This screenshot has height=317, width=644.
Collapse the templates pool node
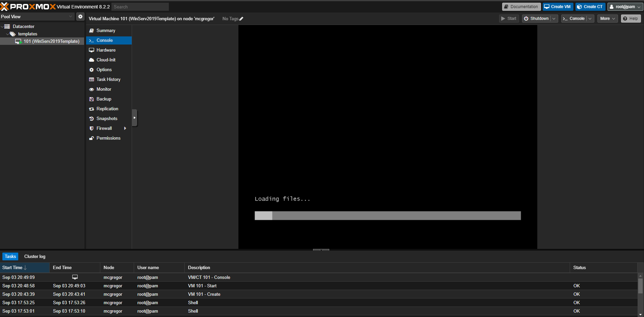tap(7, 34)
